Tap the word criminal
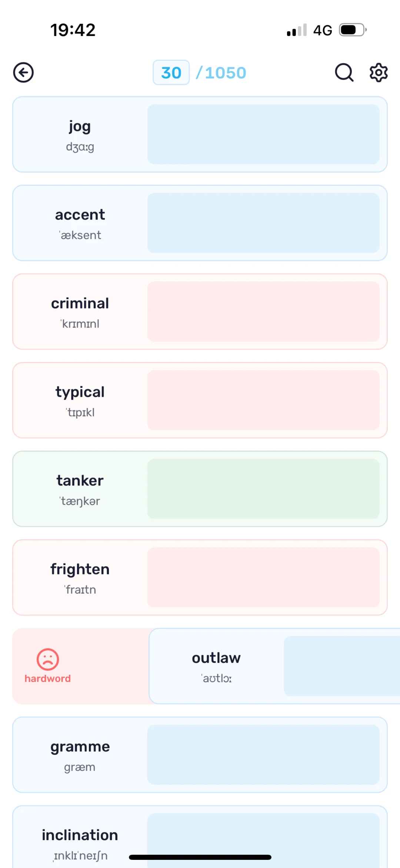The image size is (400, 868). click(80, 303)
